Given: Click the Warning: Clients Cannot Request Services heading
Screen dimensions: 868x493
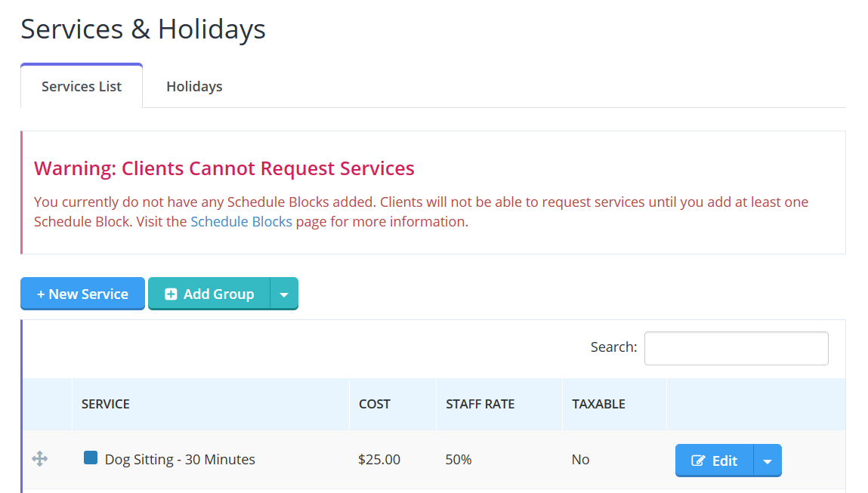Looking at the screenshot, I should pos(224,168).
